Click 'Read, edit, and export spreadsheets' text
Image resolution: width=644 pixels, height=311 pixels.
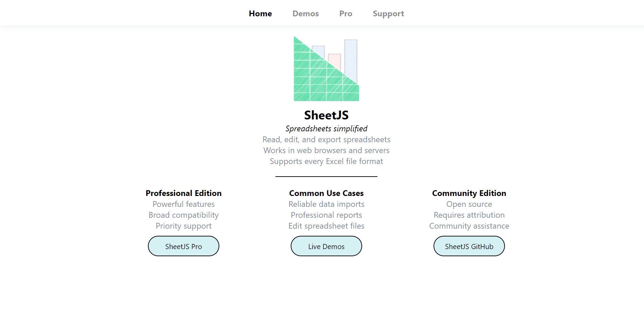(x=326, y=140)
